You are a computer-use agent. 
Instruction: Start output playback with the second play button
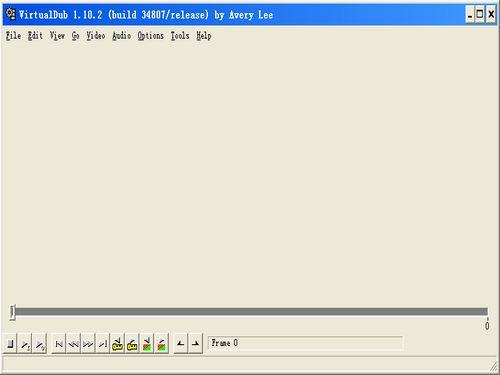[x=39, y=343]
